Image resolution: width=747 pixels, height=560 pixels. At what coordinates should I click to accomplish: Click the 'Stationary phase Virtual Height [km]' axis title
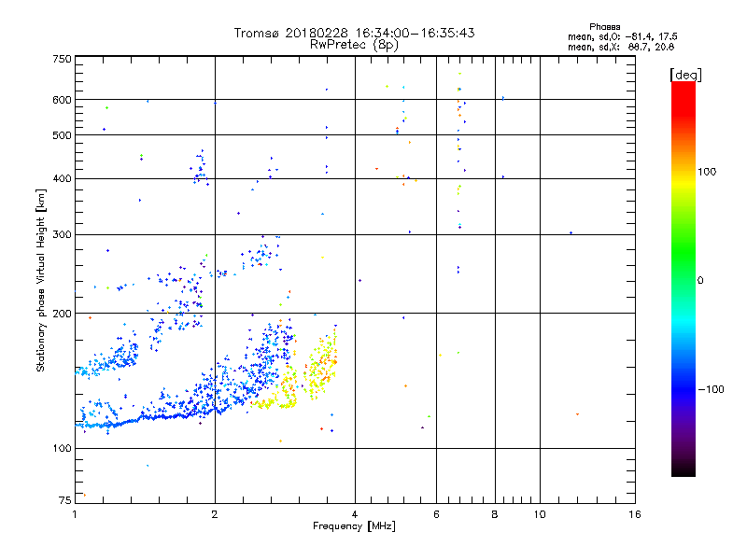(x=41, y=280)
